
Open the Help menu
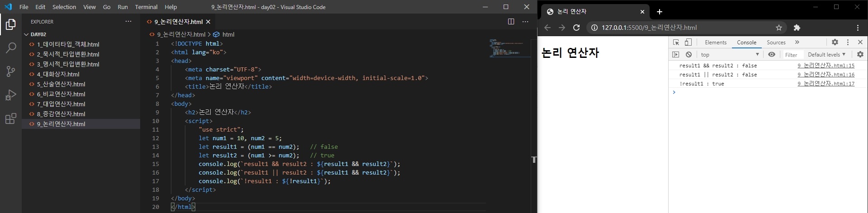[171, 7]
